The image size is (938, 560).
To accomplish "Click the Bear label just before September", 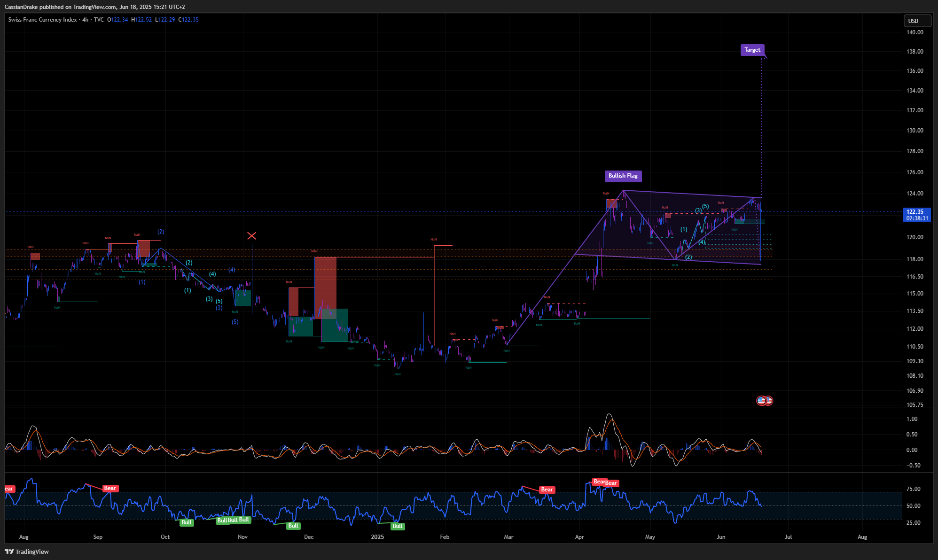I will tap(109, 489).
